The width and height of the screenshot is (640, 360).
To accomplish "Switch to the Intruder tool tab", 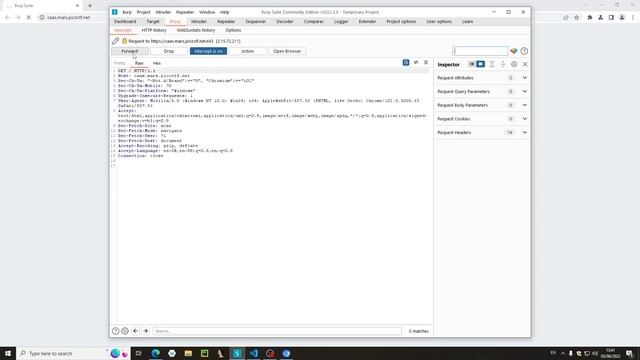I will 199,21.
